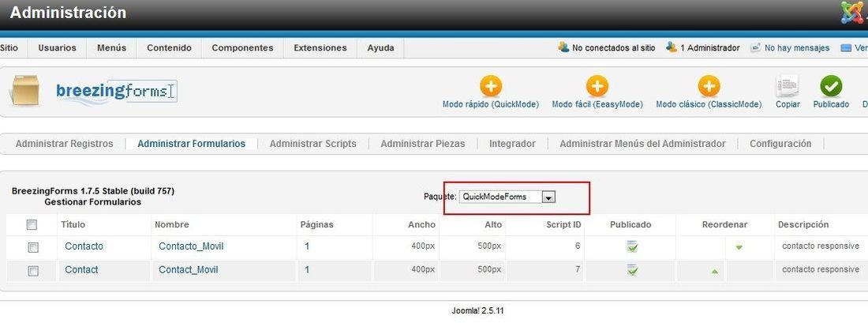This screenshot has width=868, height=323.
Task: Open the Contact form title link
Action: point(81,270)
